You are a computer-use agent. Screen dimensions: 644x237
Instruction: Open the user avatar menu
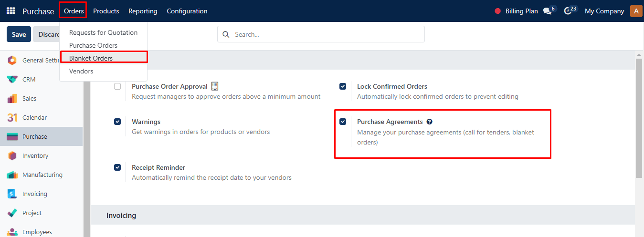click(636, 10)
